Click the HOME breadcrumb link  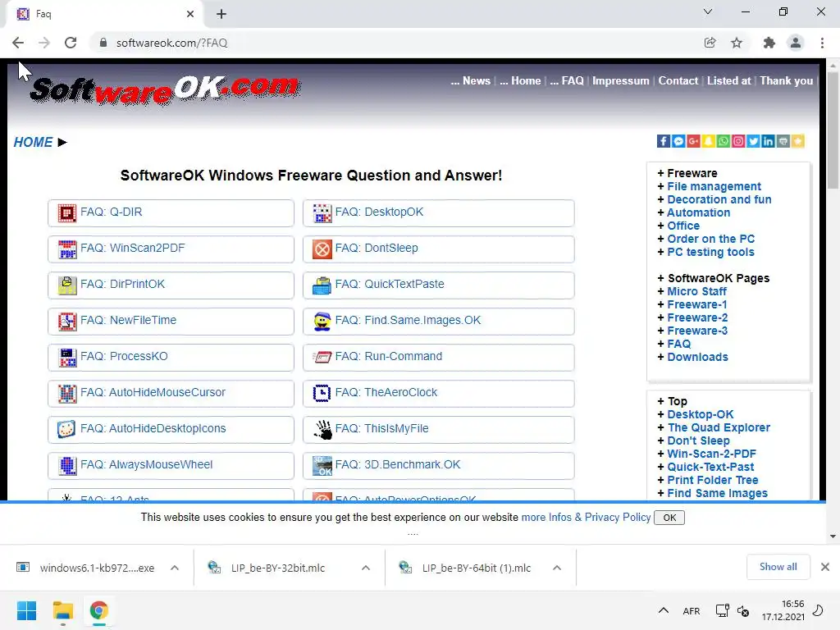[x=33, y=142]
